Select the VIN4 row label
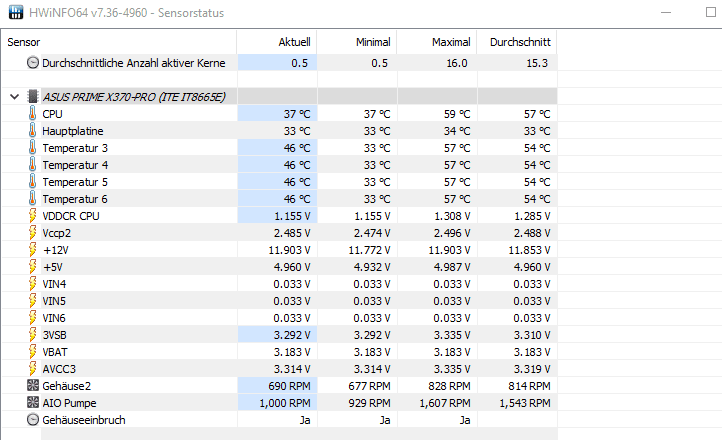 [54, 284]
